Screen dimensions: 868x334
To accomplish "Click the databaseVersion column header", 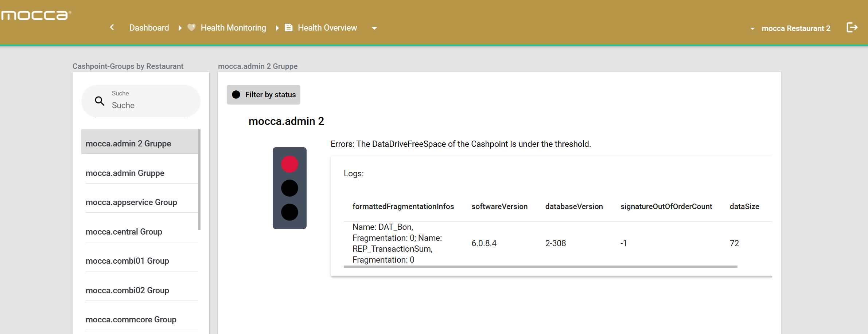I will point(574,207).
